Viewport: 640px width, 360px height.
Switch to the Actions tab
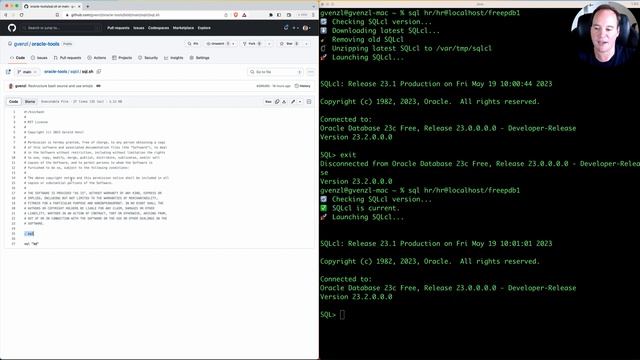pos(96,58)
